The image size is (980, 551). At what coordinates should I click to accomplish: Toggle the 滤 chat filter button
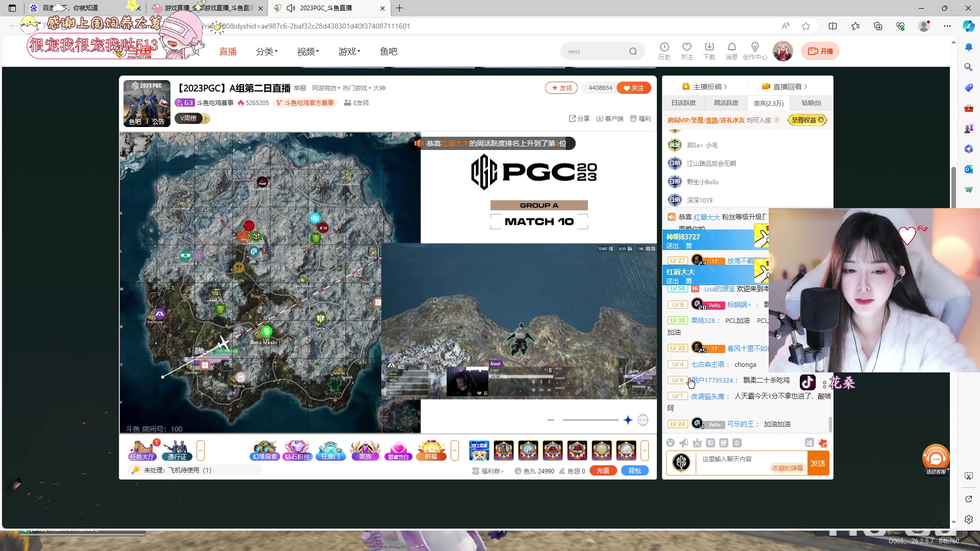pos(809,443)
